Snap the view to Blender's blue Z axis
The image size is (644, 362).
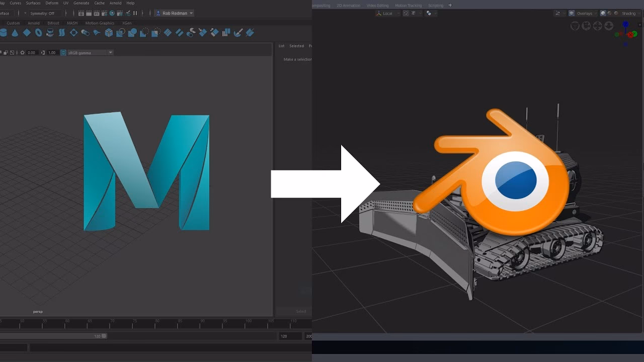click(625, 24)
